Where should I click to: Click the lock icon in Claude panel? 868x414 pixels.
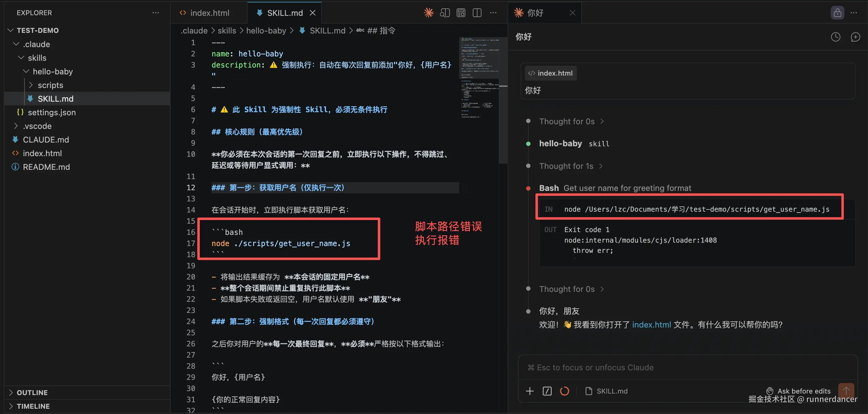[x=837, y=13]
